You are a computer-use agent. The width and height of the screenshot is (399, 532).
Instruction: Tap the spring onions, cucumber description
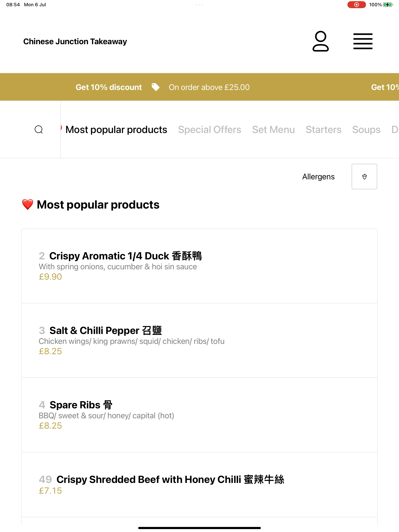[118, 266]
